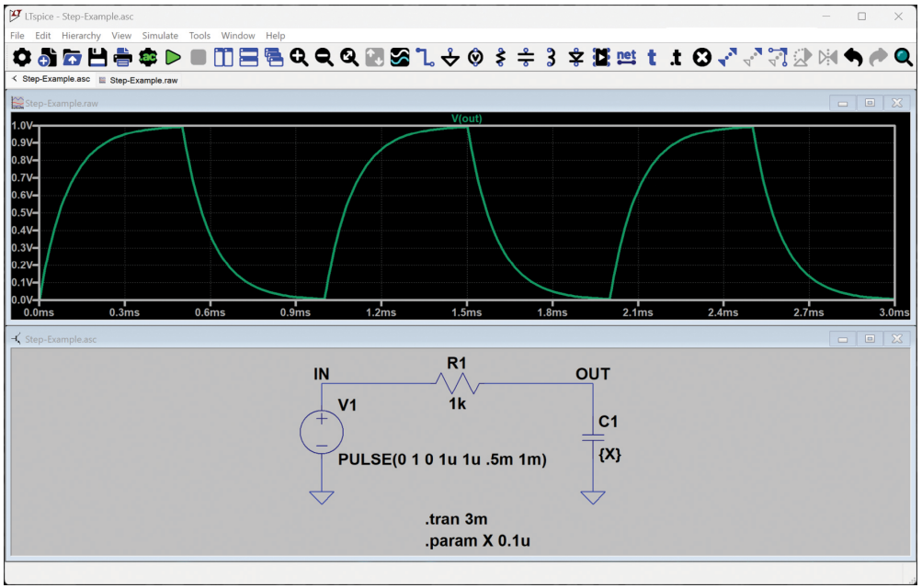Pick visible traces with waveform icon

pyautogui.click(x=400, y=58)
